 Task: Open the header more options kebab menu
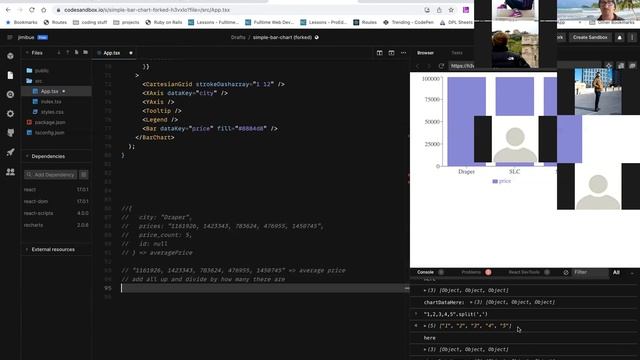632,37
